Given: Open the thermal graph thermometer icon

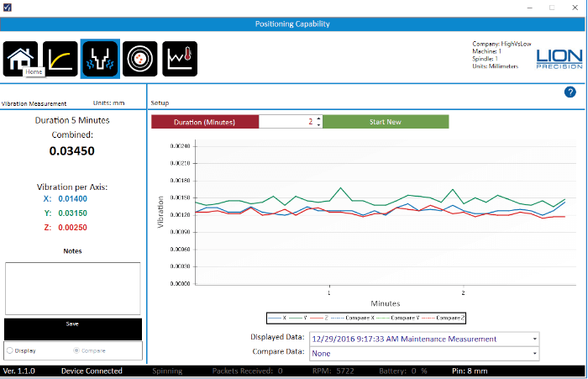Looking at the screenshot, I should tap(180, 59).
